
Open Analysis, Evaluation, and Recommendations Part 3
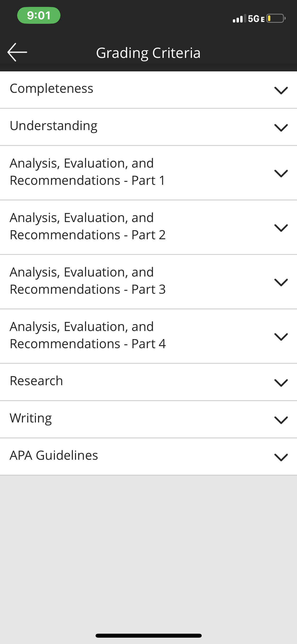[148, 282]
